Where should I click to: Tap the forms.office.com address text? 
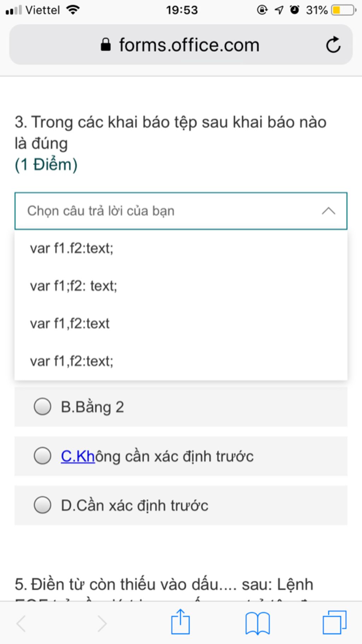coord(189,45)
